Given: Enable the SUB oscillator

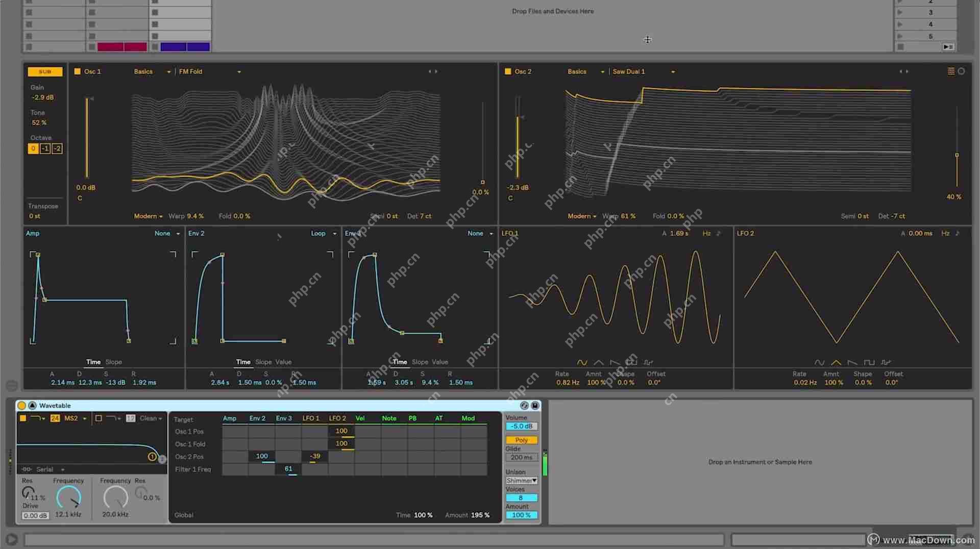Looking at the screenshot, I should [x=44, y=71].
